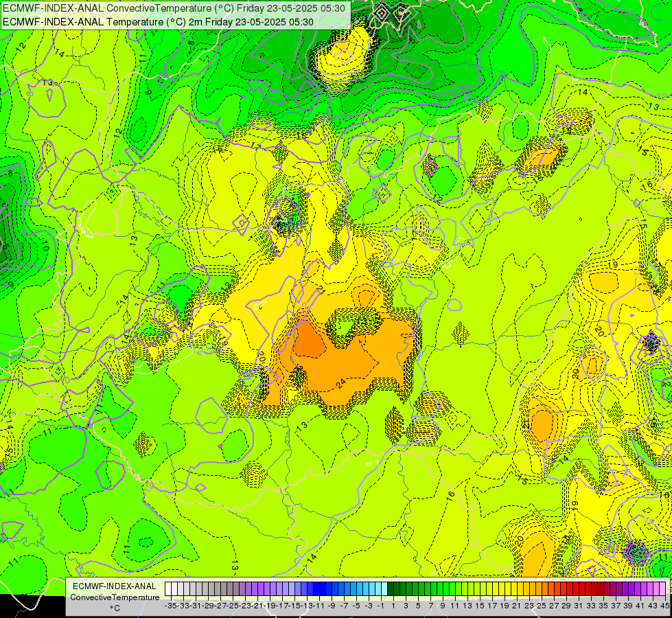Click the 25 legend scale value
The height and width of the screenshot is (618, 672).
point(542,606)
